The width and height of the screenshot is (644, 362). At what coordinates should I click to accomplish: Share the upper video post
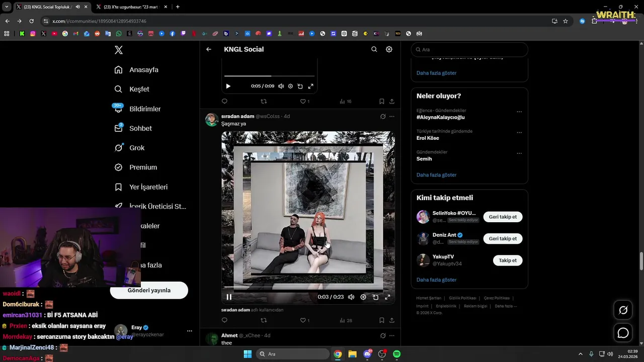(392, 101)
